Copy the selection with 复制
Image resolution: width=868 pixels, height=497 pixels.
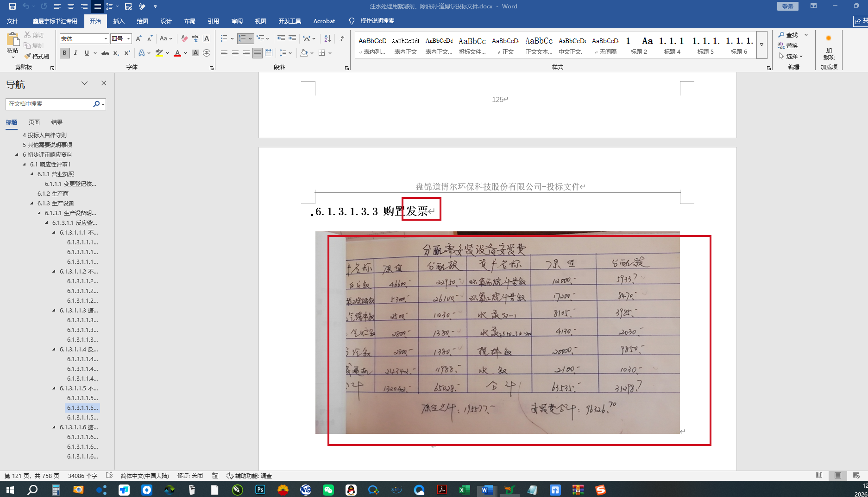(34, 45)
